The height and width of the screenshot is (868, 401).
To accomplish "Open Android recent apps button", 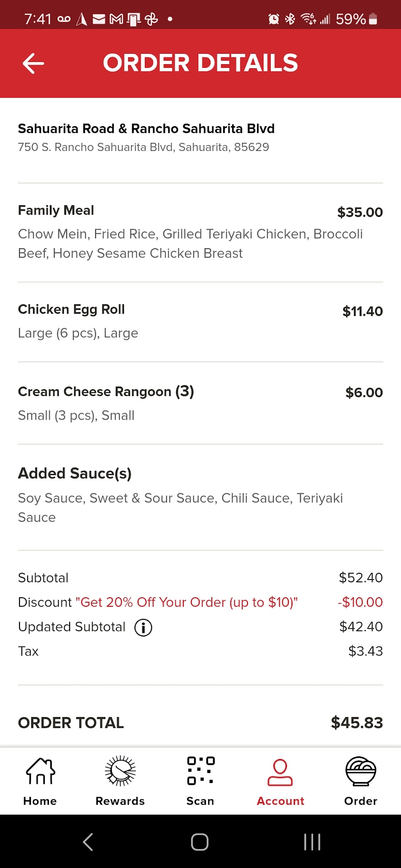I will (312, 842).
